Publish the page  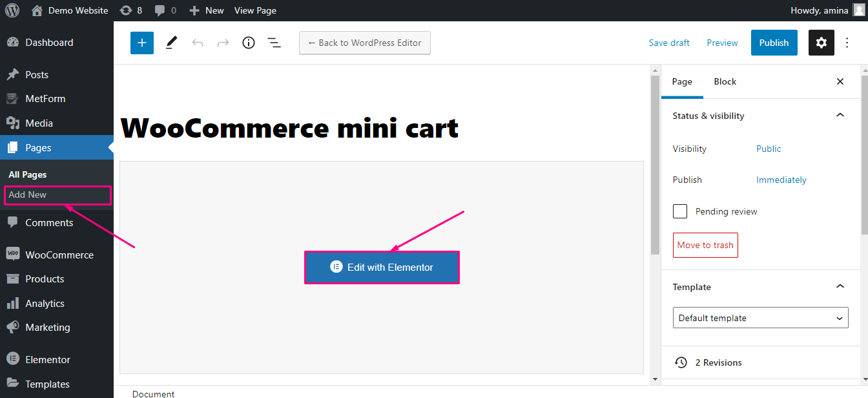click(774, 43)
